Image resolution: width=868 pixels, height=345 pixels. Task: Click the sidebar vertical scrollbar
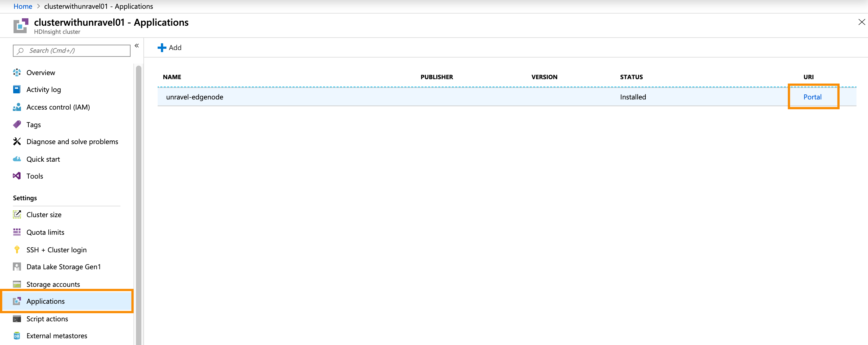139,205
